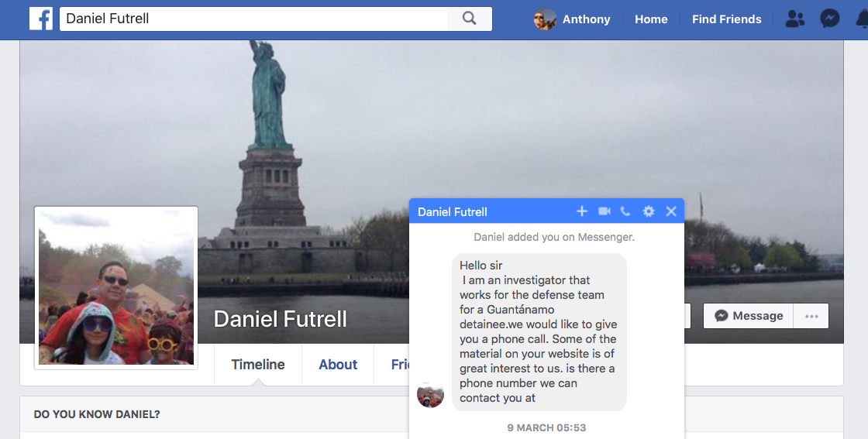Image resolution: width=868 pixels, height=439 pixels.
Task: Open friend requests icon in top bar
Action: [x=795, y=19]
